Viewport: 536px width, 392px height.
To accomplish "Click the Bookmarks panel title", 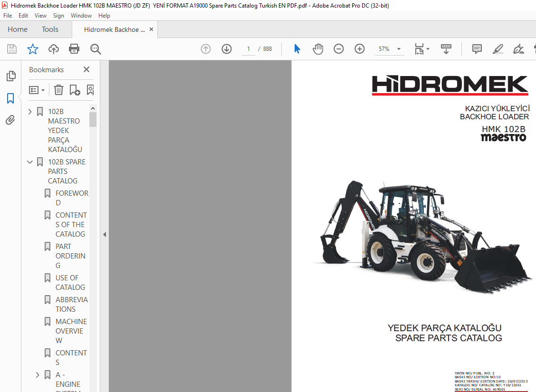I will click(x=46, y=70).
